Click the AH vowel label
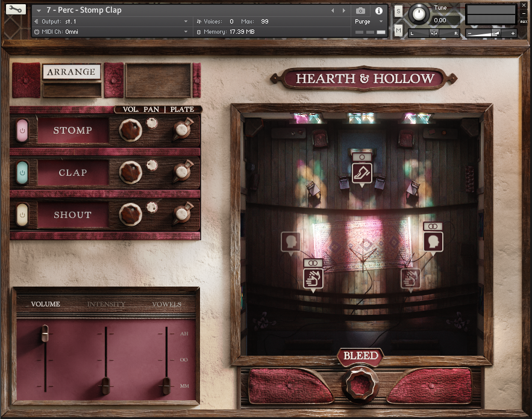The width and height of the screenshot is (532, 419). [x=184, y=334]
